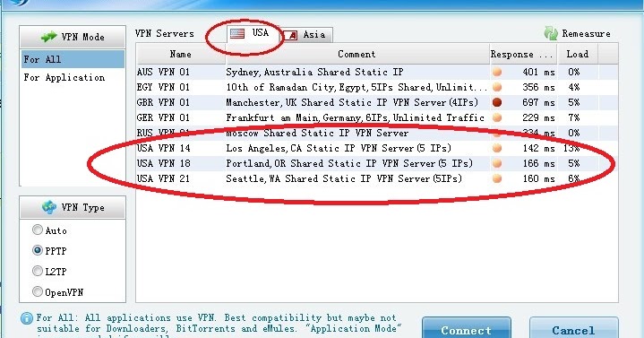Click comment 'moscow Shared Static IP VPN Server'

click(x=317, y=133)
